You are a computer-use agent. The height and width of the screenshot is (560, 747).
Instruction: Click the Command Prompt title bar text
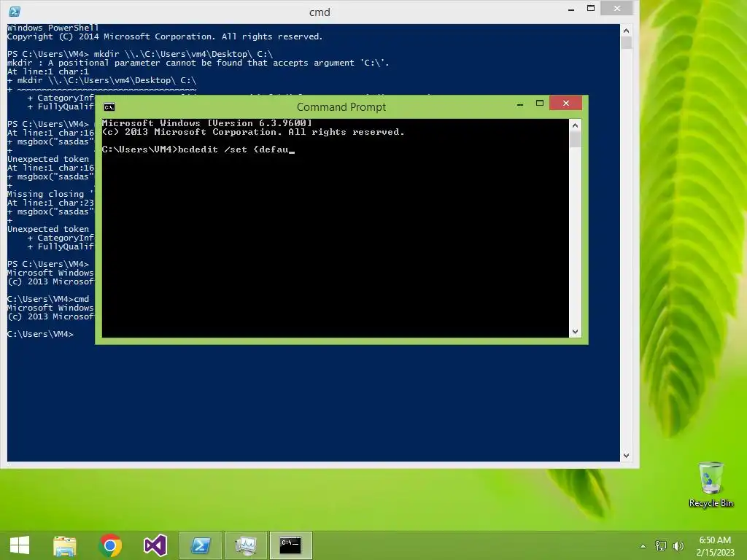point(341,107)
